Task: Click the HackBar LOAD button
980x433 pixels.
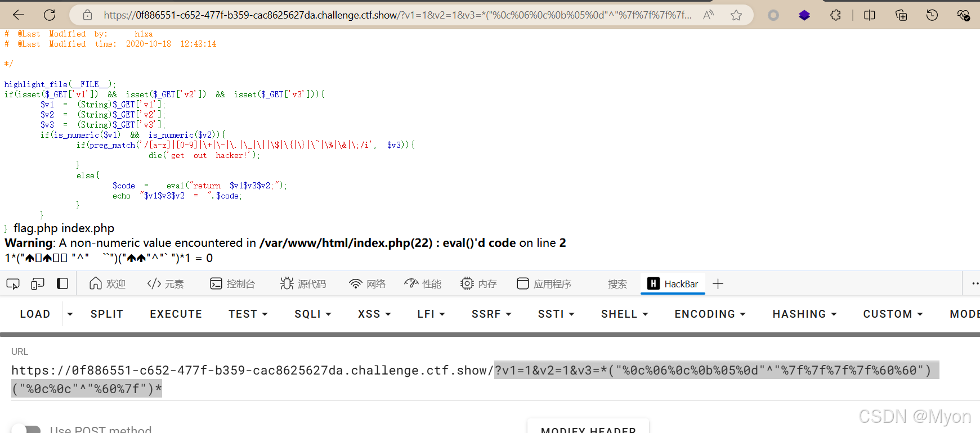Action: click(35, 314)
